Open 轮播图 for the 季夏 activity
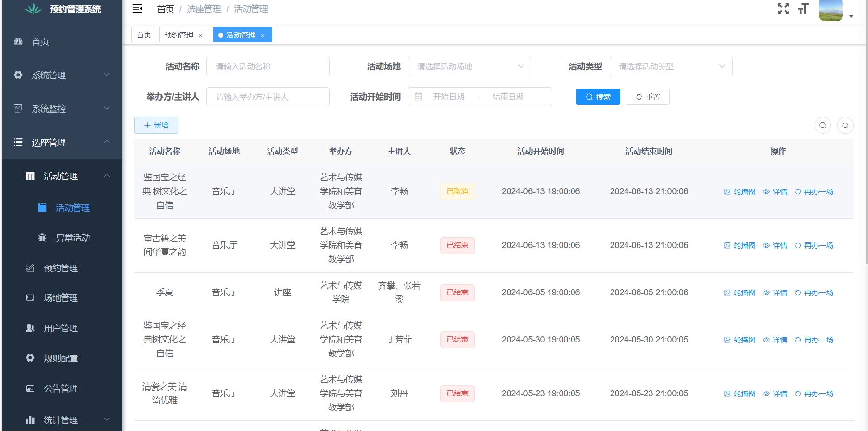Viewport: 868px width, 431px height. pos(740,292)
